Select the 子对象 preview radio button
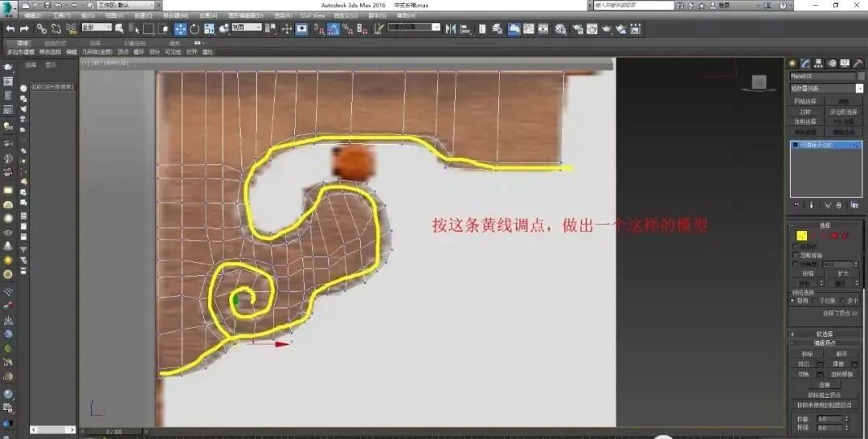 point(815,301)
